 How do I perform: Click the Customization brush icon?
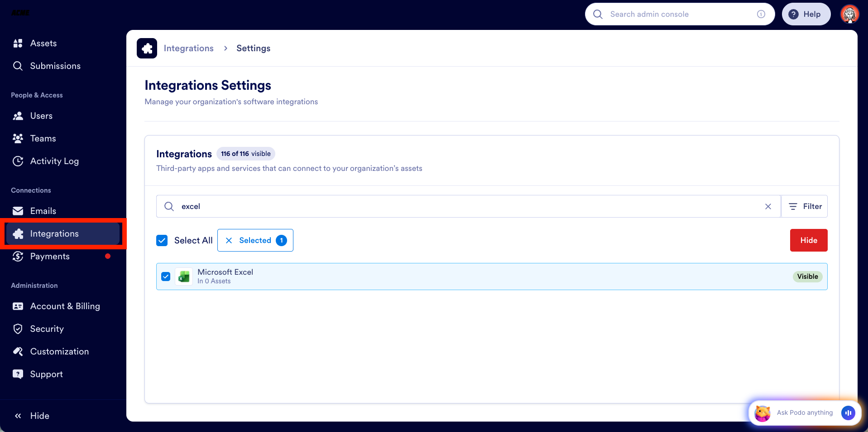(18, 351)
